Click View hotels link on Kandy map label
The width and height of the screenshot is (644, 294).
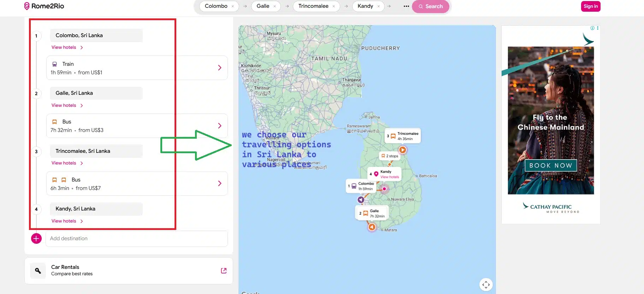tap(390, 177)
